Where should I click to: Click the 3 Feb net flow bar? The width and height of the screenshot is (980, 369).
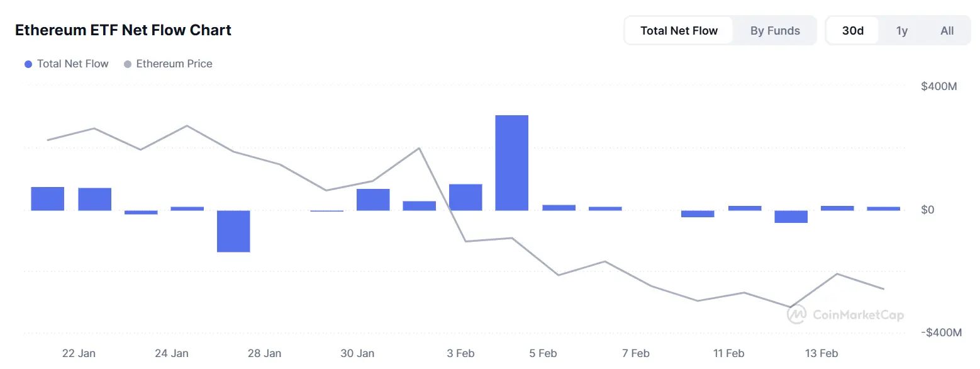[465, 197]
